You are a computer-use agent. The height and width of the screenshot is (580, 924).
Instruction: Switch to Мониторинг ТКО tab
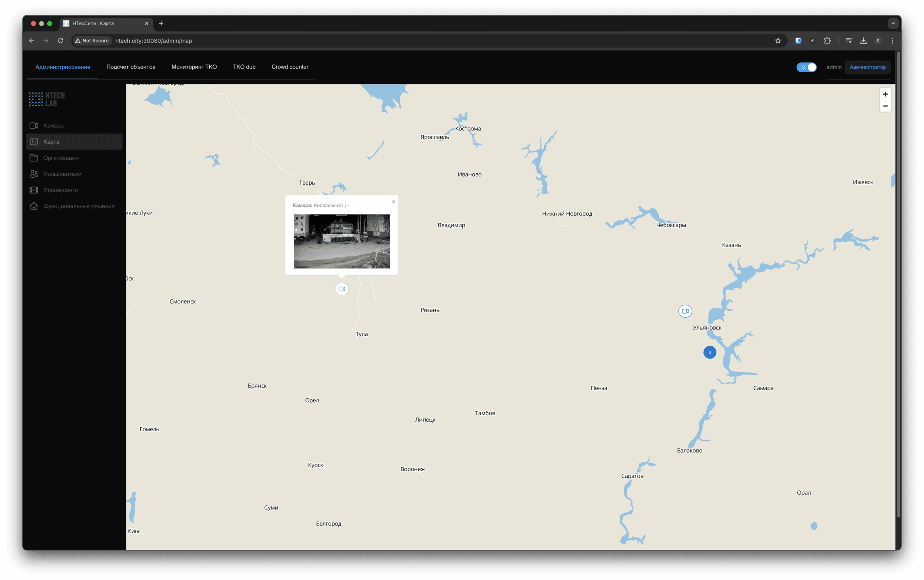point(194,67)
